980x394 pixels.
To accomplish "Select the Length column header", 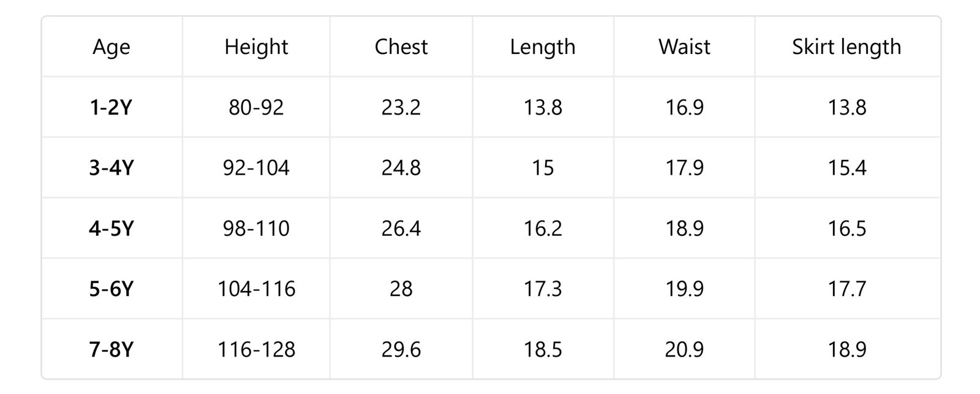I will (x=543, y=47).
